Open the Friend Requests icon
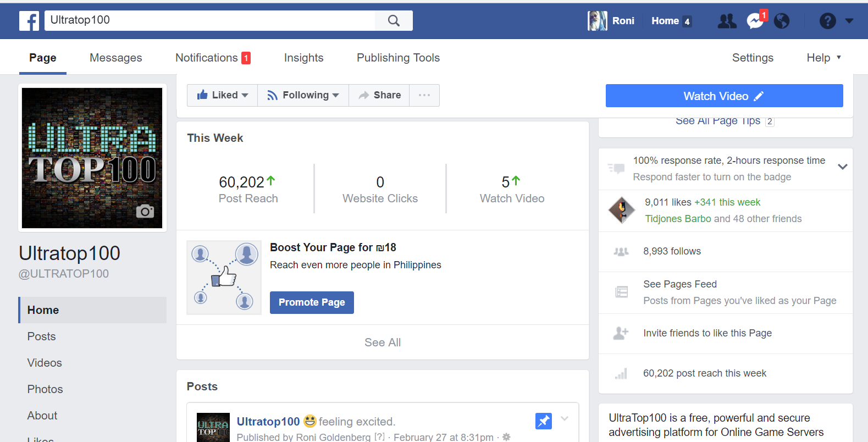 point(727,21)
